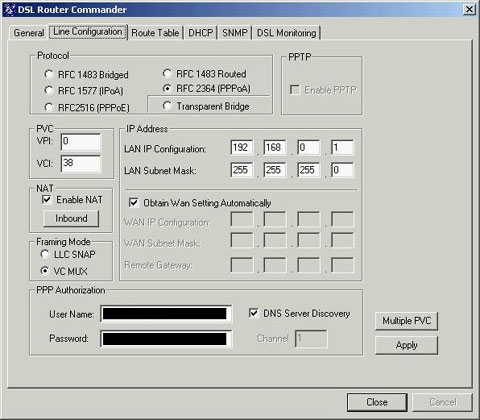Image resolution: width=480 pixels, height=420 pixels.
Task: Select RFC2516 (PPPoE) protocol option
Action: coord(49,107)
